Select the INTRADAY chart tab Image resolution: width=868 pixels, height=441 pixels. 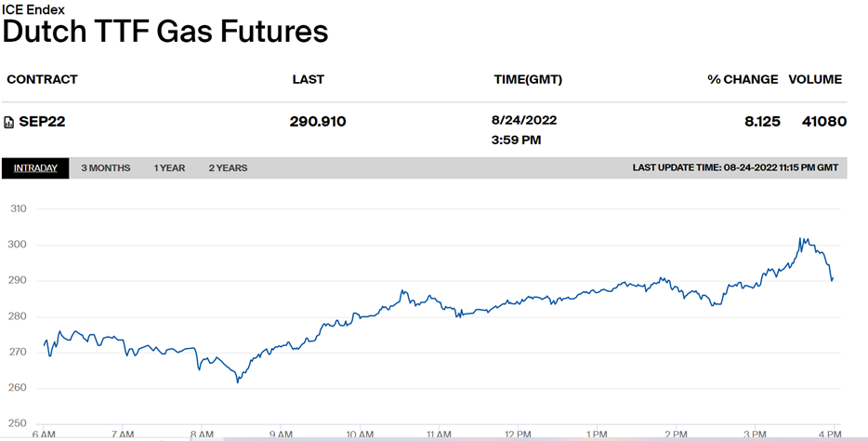35,168
